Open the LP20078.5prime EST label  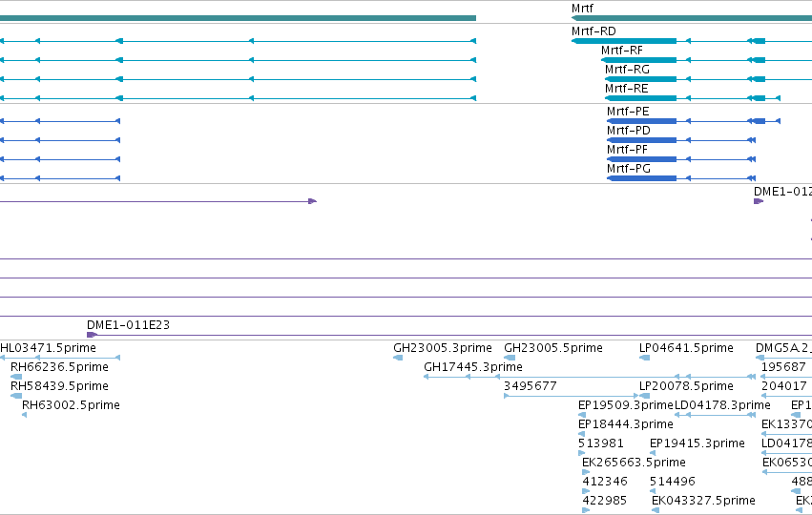[x=687, y=386]
